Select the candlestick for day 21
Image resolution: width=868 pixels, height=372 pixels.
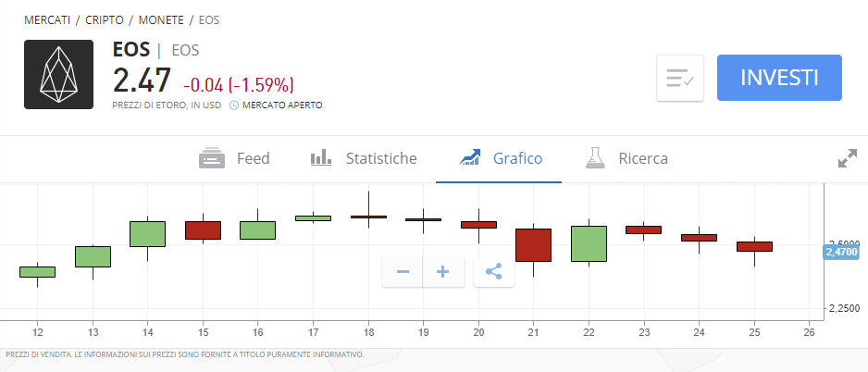(x=533, y=245)
